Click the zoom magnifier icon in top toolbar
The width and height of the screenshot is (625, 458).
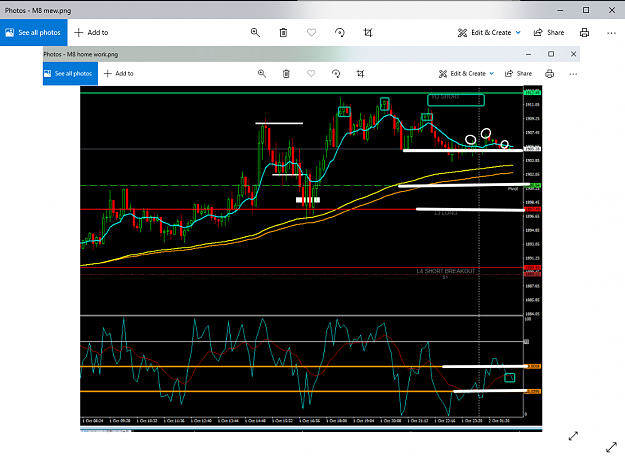pos(255,33)
